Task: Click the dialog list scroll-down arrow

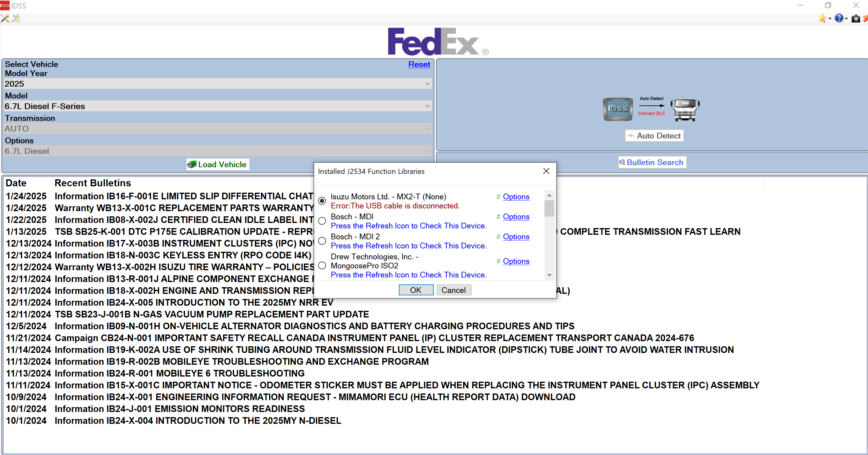Action: tap(549, 275)
